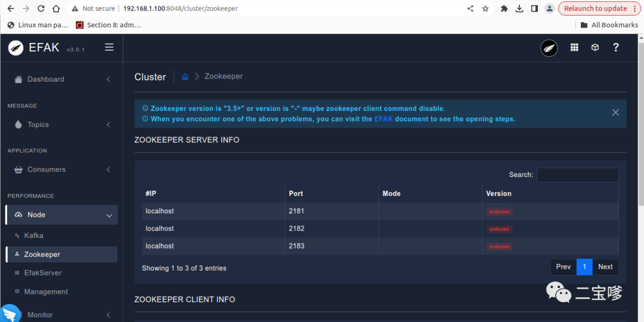This screenshot has width=644, height=322.
Task: Click the port 2181 cell
Action: 332,211
